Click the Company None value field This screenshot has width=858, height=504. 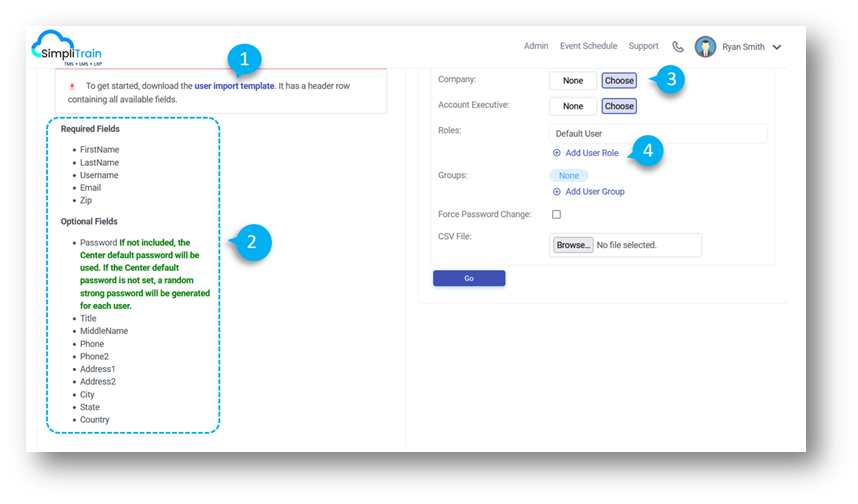tap(573, 80)
